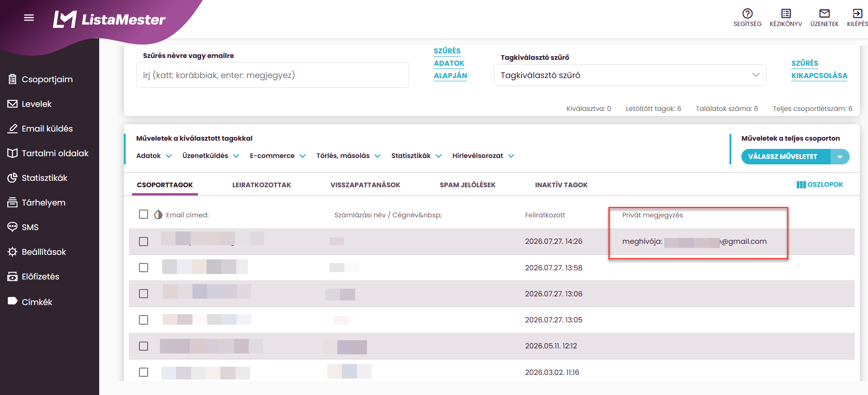Screen dimensions: 868x395
Task: Click the Kiválasztva: 0 counter
Action: [589, 109]
